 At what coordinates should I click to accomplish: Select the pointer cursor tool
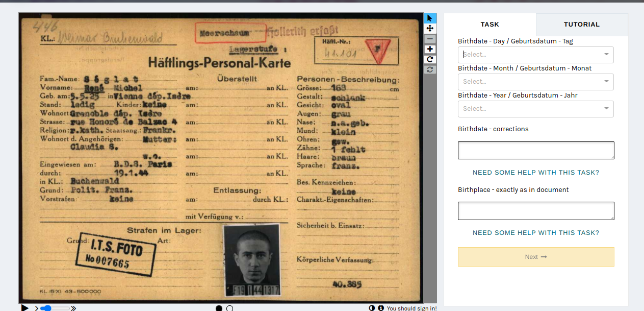click(430, 18)
